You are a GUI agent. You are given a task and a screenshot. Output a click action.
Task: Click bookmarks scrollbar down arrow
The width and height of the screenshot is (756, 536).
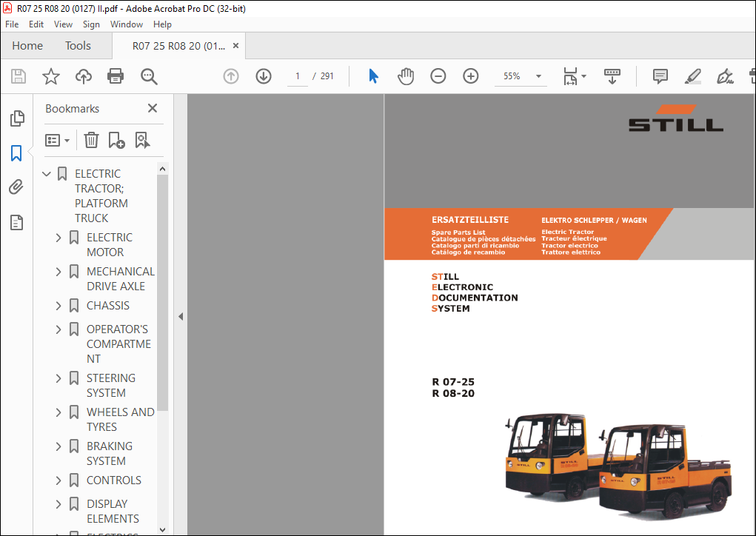tap(162, 529)
